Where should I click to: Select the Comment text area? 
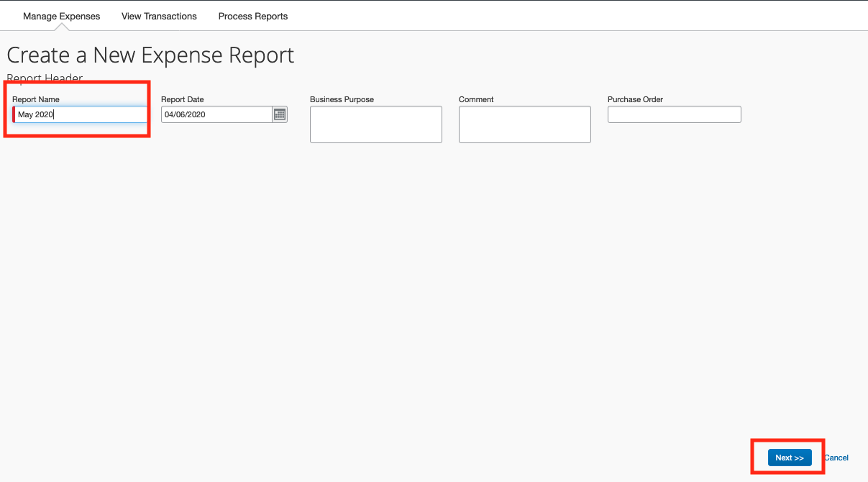525,124
